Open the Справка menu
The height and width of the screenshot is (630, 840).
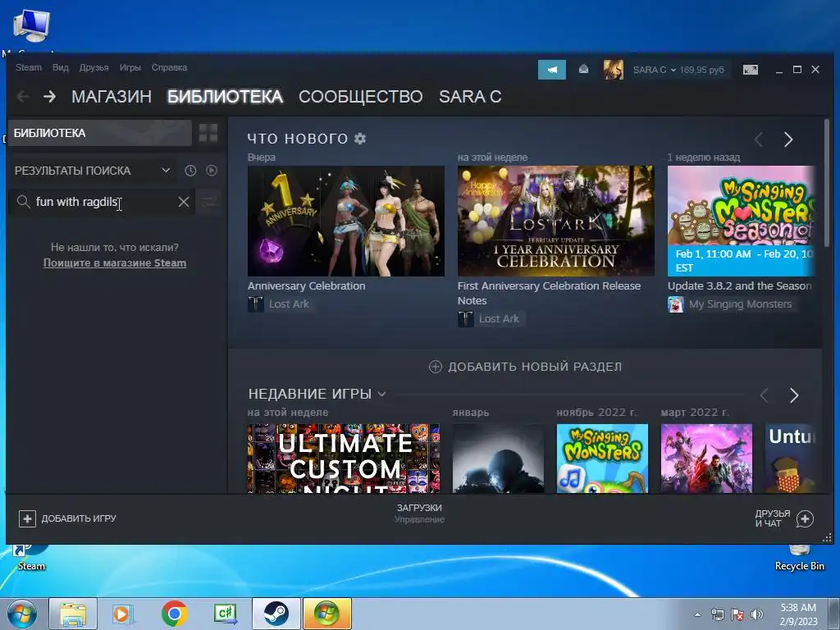(169, 67)
